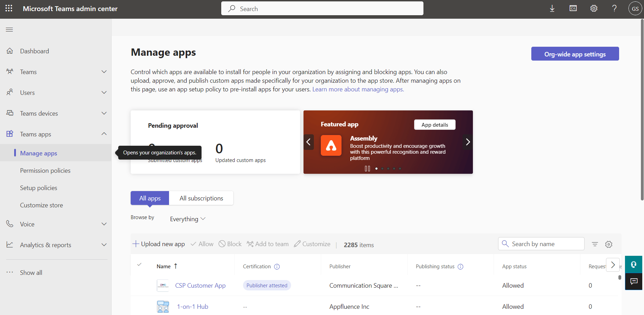
Task: Expand the Teams devices chevron
Action: click(104, 113)
